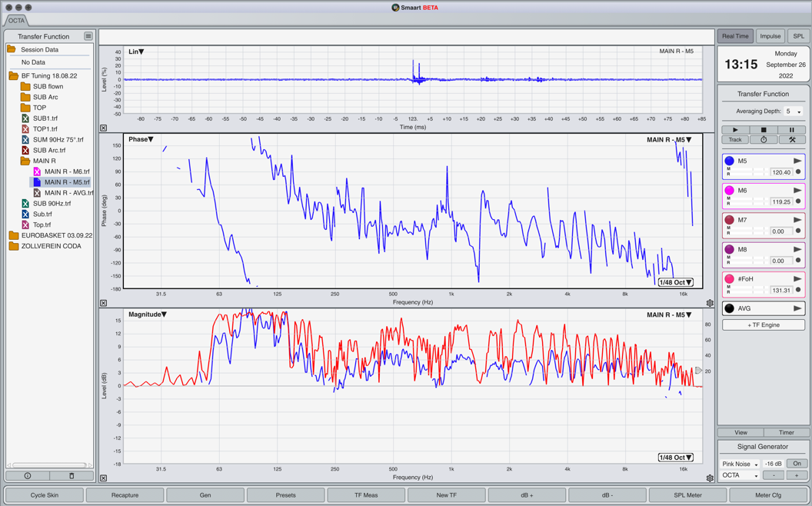The width and height of the screenshot is (812, 506).
Task: Click the + TF Engine button
Action: (763, 325)
